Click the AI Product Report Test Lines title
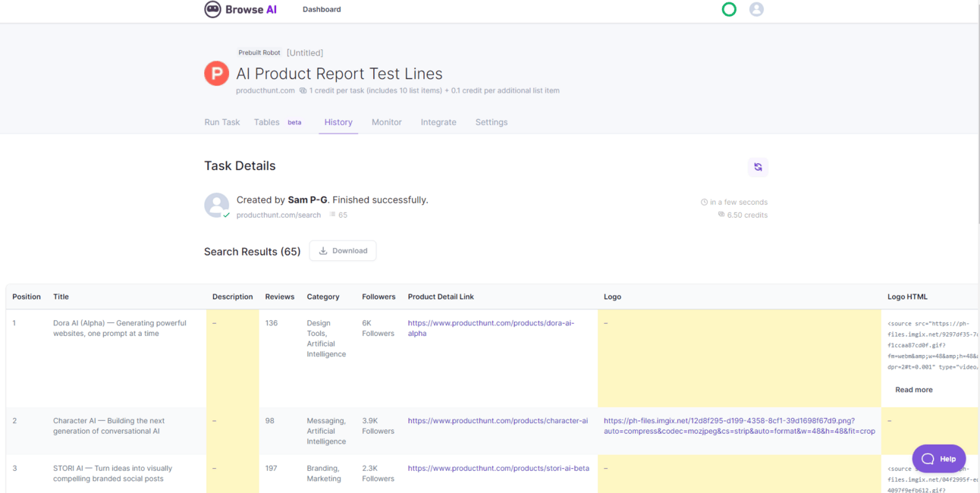The image size is (980, 493). (340, 74)
